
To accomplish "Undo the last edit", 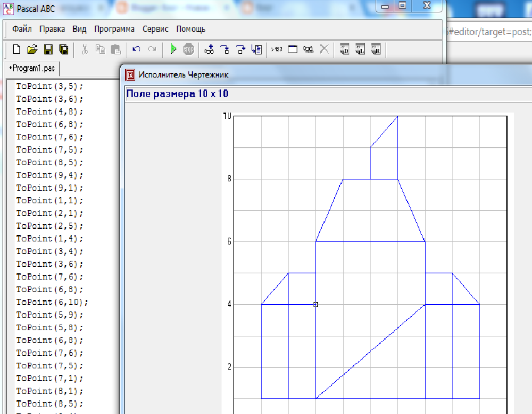I will pyautogui.click(x=136, y=49).
